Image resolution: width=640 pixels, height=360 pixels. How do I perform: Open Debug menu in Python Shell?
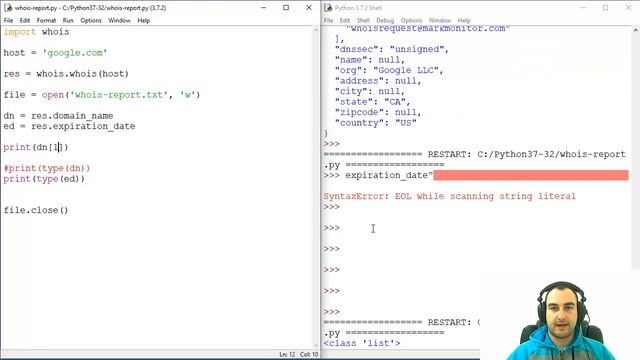(385, 20)
